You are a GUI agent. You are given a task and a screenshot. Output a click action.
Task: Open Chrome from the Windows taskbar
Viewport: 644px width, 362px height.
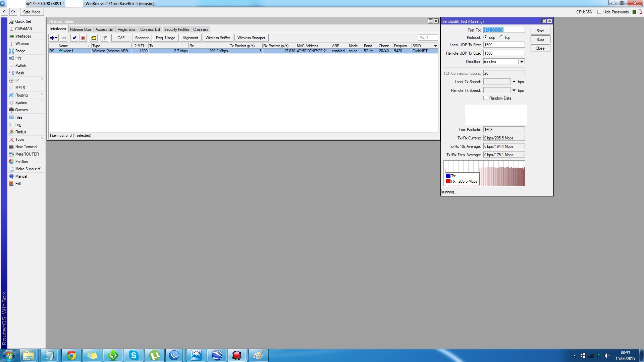pos(71,355)
